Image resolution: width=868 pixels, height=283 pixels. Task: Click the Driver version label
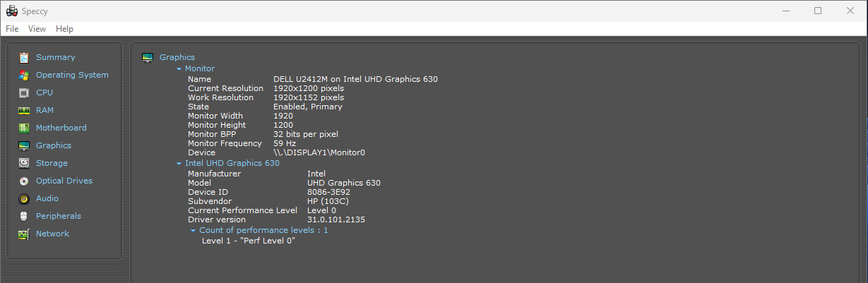click(x=216, y=219)
